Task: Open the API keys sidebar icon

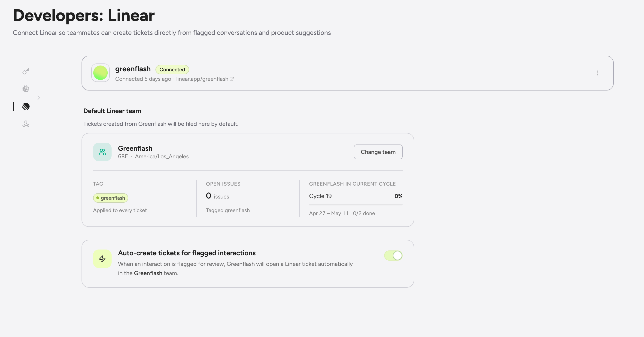Action: [x=26, y=72]
